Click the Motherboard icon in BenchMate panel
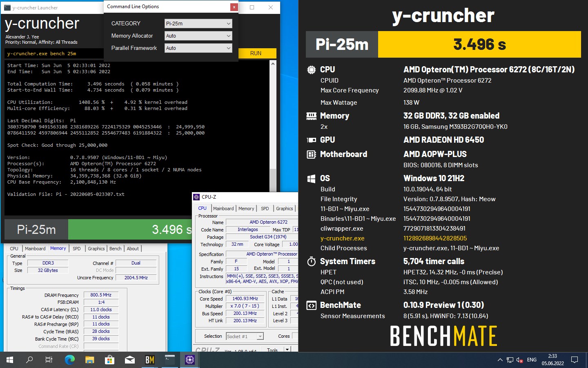Screen dimensions: 588x368 pos(311,155)
